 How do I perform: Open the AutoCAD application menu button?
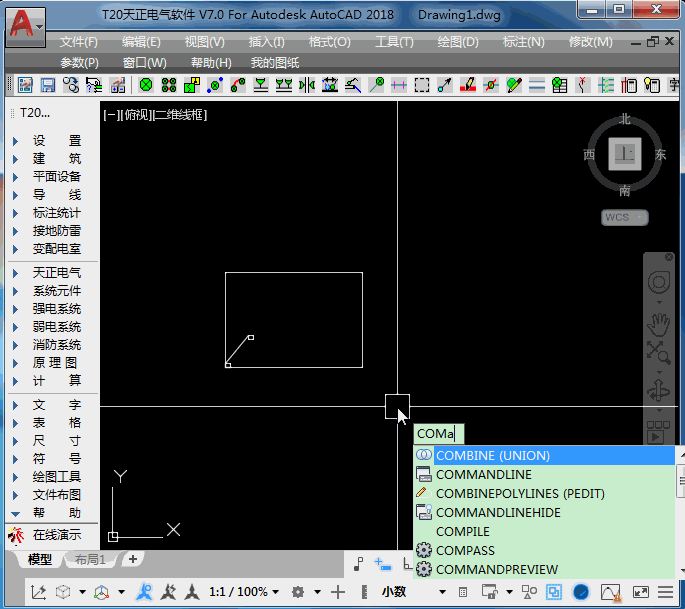click(x=26, y=27)
